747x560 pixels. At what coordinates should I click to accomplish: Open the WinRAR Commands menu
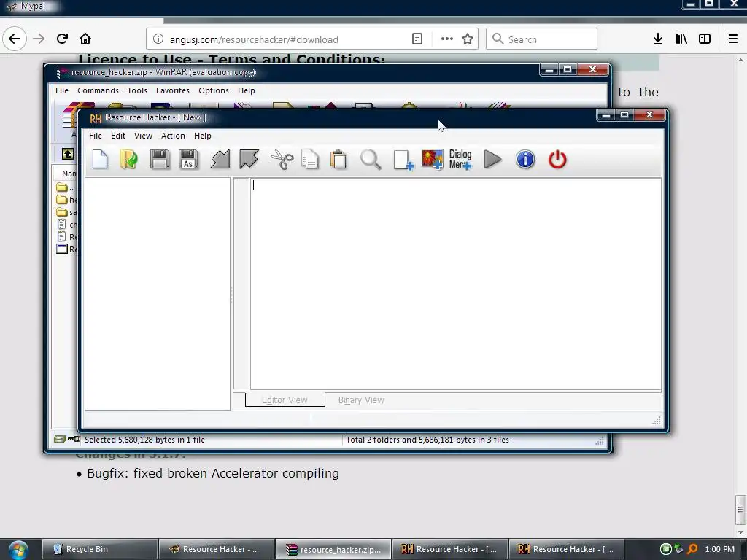click(x=98, y=90)
